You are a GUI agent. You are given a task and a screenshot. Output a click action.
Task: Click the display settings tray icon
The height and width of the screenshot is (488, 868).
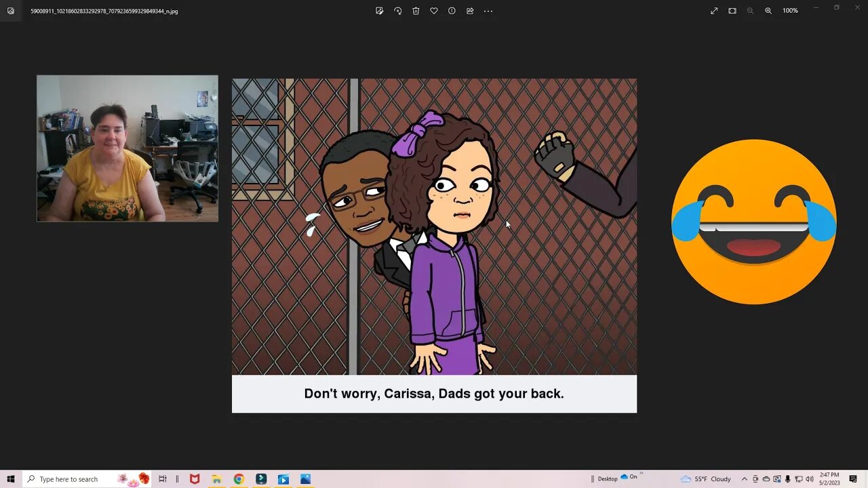pyautogui.click(x=777, y=479)
